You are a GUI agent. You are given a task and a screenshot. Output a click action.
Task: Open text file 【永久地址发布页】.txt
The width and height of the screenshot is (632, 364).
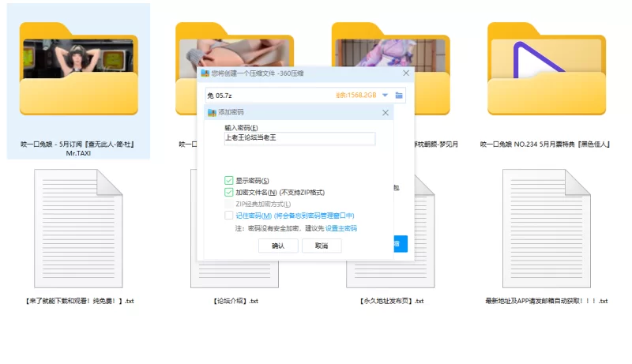click(390, 275)
